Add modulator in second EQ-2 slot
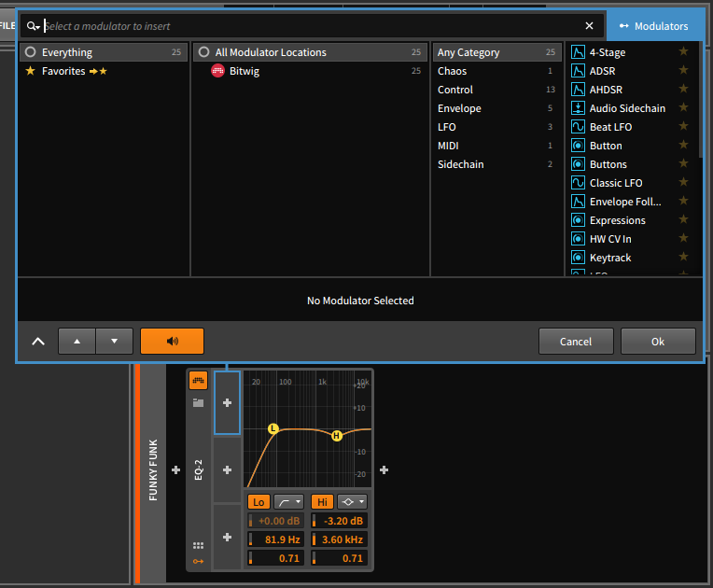The image size is (713, 588). [228, 469]
